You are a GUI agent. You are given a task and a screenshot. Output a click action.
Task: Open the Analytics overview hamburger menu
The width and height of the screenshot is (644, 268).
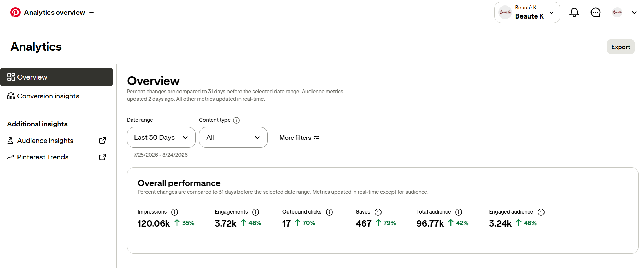[x=92, y=12]
